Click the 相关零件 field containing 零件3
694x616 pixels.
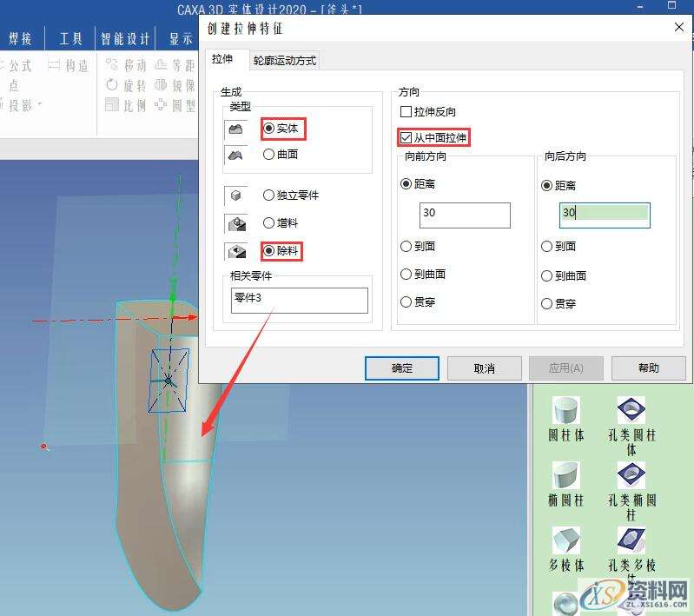(x=299, y=301)
